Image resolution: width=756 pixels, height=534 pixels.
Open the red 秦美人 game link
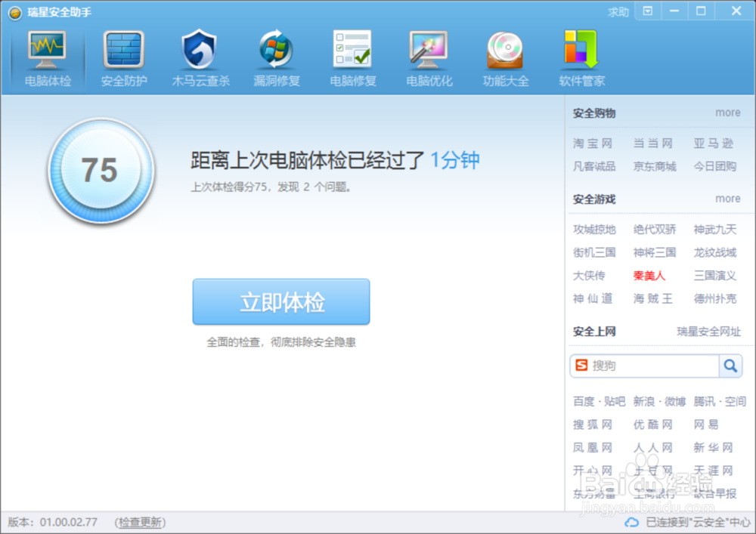(649, 276)
